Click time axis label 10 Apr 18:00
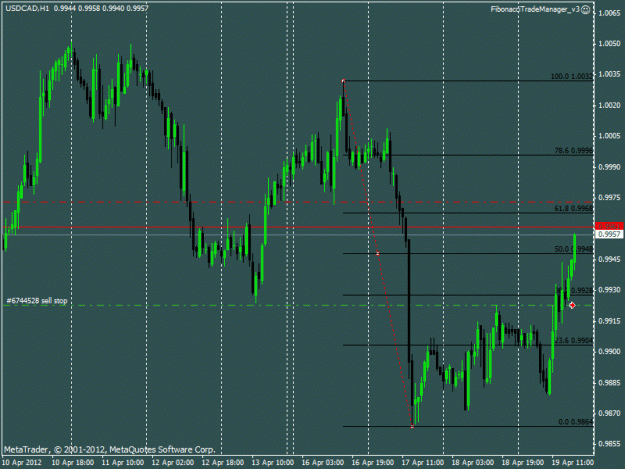Screen dimensions: 625x469 point(73,463)
